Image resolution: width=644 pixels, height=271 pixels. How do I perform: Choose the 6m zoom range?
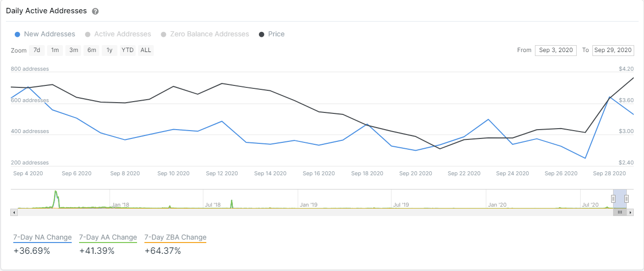tap(92, 50)
